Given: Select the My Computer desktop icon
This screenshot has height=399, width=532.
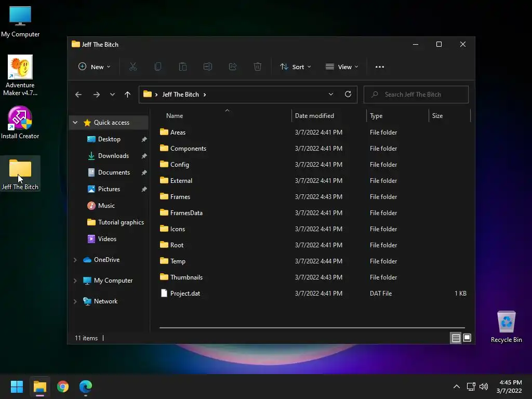Looking at the screenshot, I should pos(20,21).
